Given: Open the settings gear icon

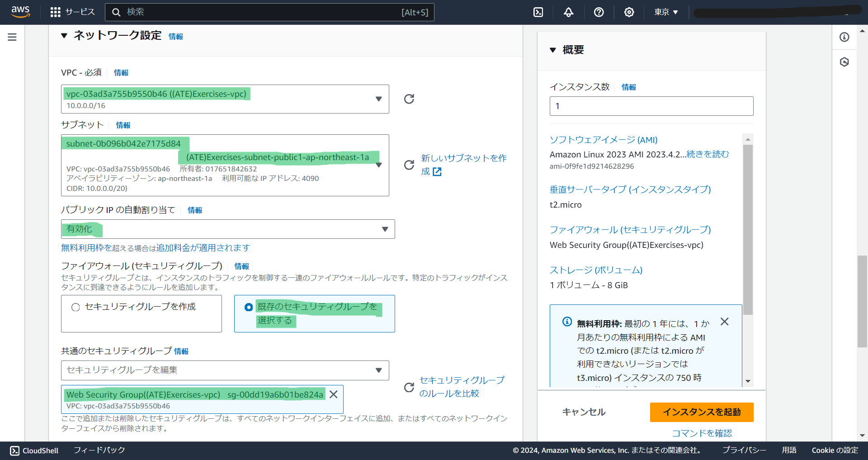Looking at the screenshot, I should click(629, 12).
